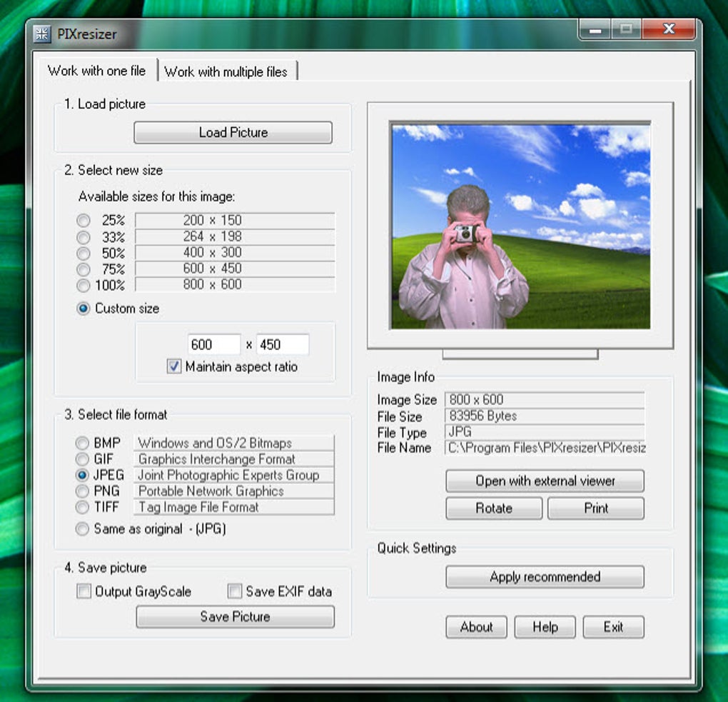728x702 pixels.
Task: Switch to Work with multiple files tab
Action: click(226, 71)
